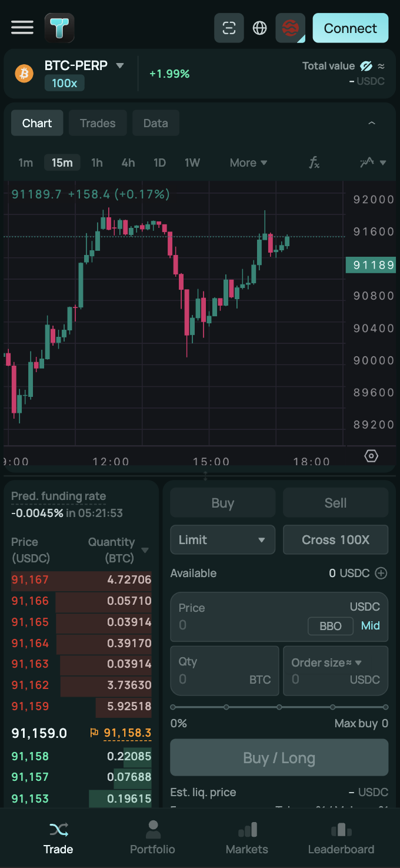Viewport: 400px width, 868px height.
Task: Open chart indicators (fx) icon
Action: click(x=315, y=163)
